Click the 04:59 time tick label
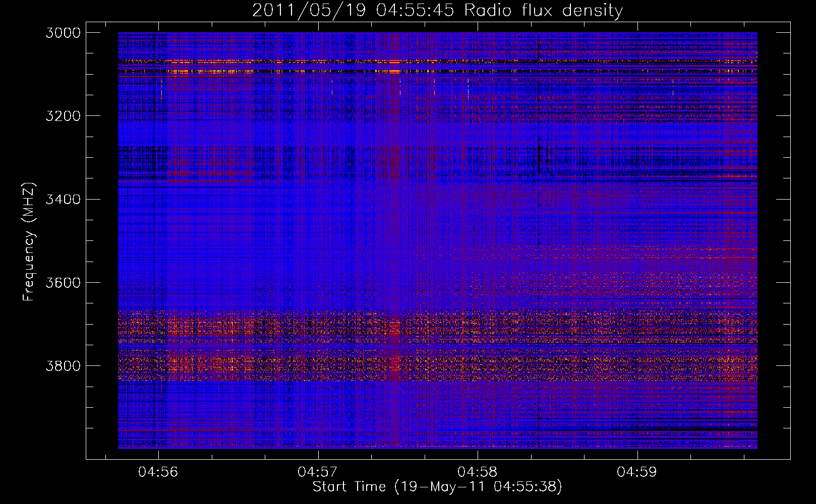 pyautogui.click(x=637, y=472)
